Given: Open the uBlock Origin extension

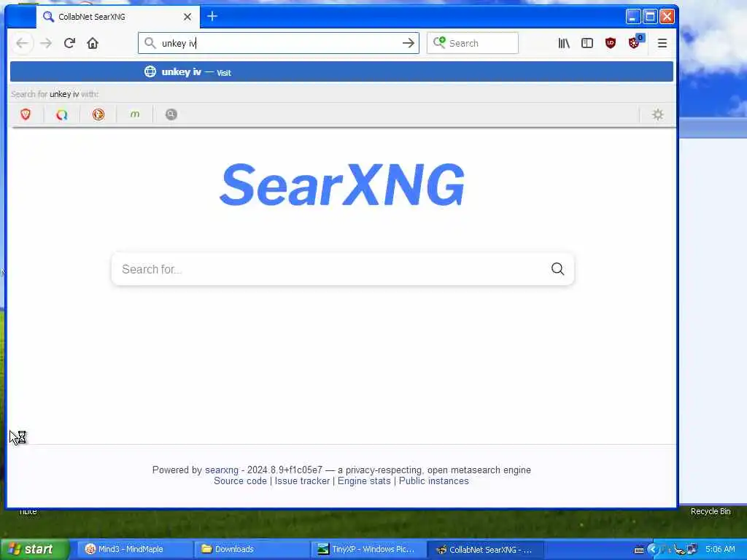Looking at the screenshot, I should click(x=611, y=43).
